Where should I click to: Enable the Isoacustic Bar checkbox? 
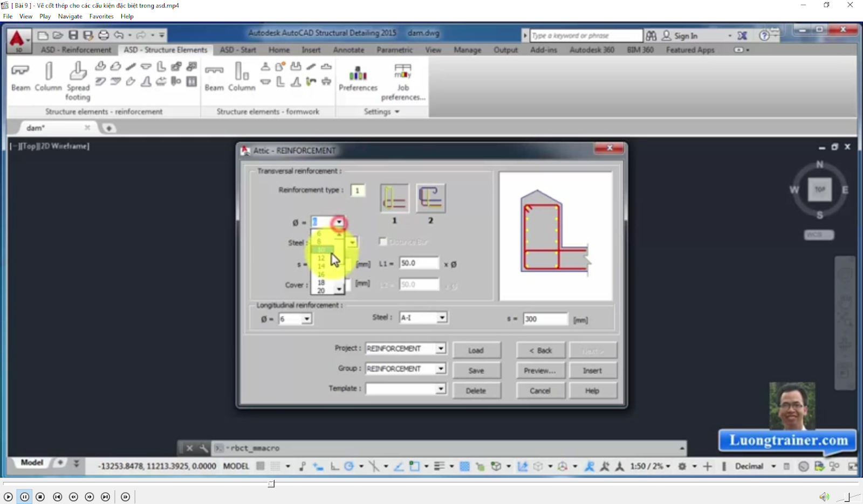point(383,241)
